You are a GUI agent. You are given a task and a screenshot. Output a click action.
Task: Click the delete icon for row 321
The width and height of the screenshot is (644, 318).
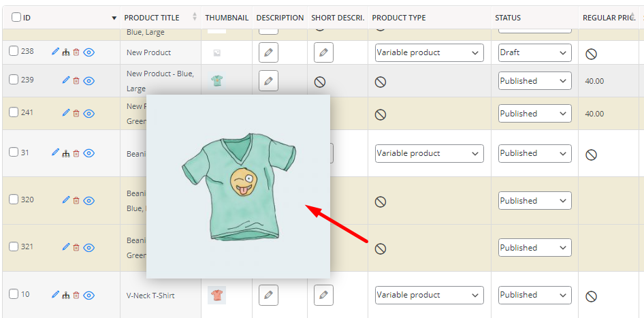point(76,247)
